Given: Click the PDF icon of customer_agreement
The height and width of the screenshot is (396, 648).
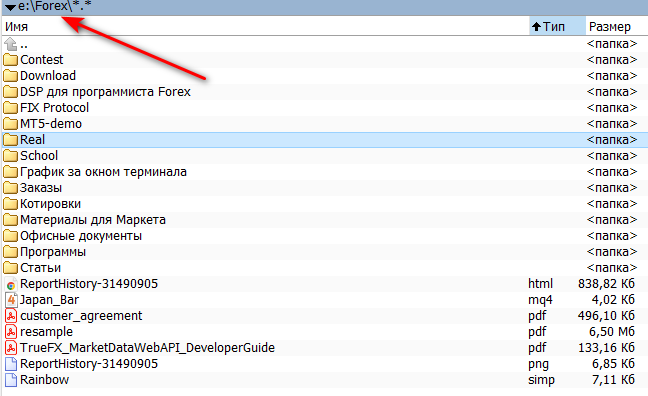Looking at the screenshot, I should pos(11,316).
